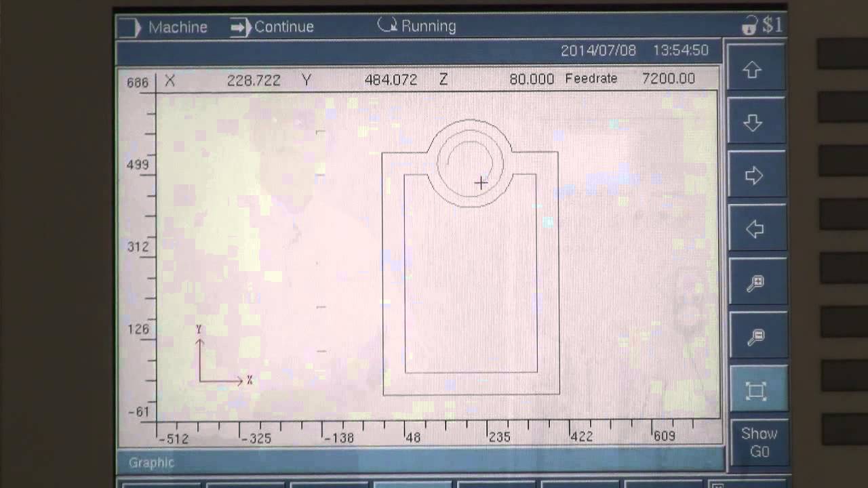
Task: Click the 2014/07/08 date readout
Action: pyautogui.click(x=598, y=51)
